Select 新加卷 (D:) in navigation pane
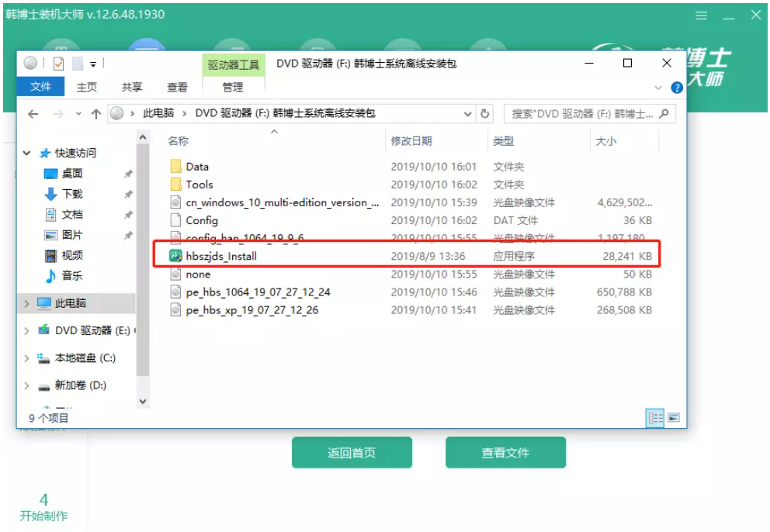 pos(80,385)
